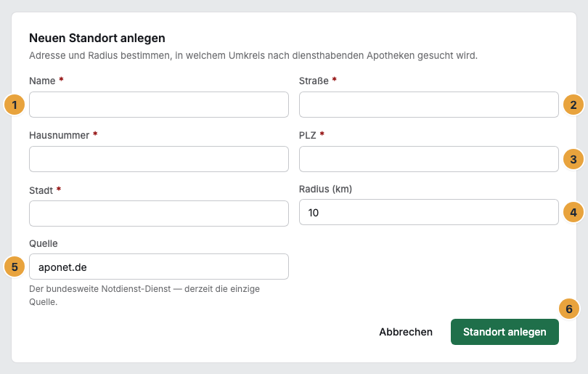Edit the Radius (km) value 10

point(428,212)
